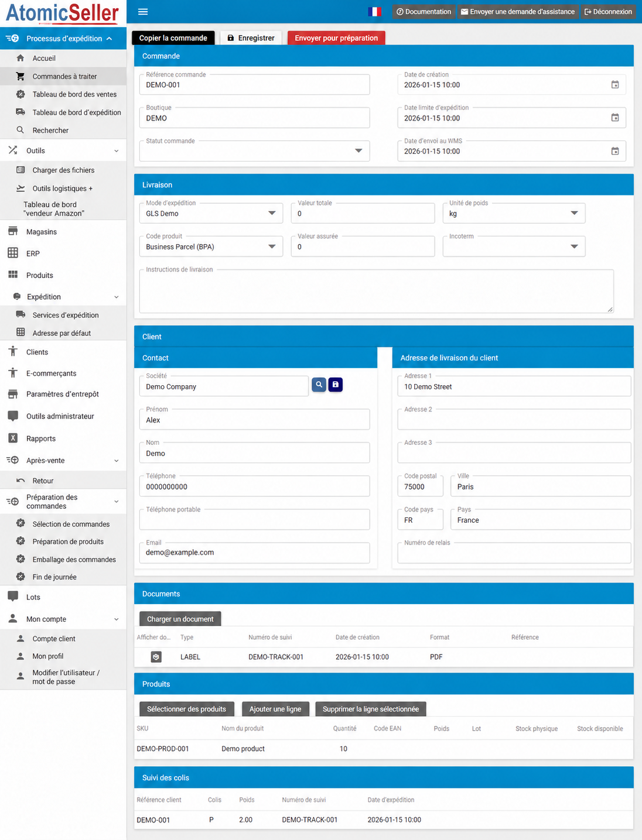
Task: Click the Numéro de relais field
Action: click(514, 553)
